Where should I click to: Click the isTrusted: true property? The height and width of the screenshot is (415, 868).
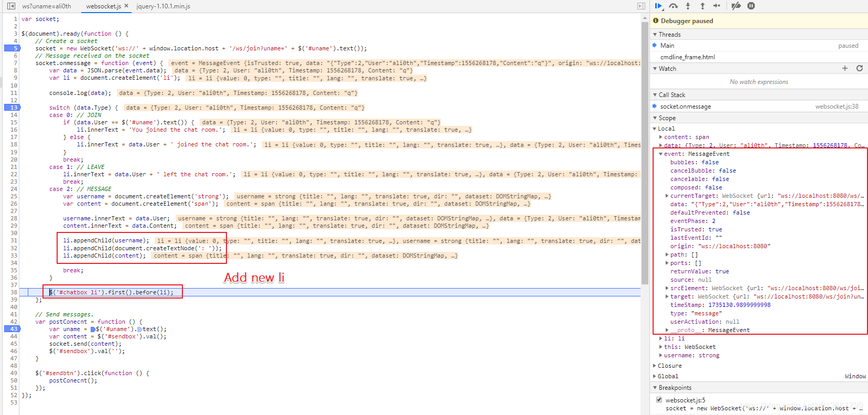(696, 229)
